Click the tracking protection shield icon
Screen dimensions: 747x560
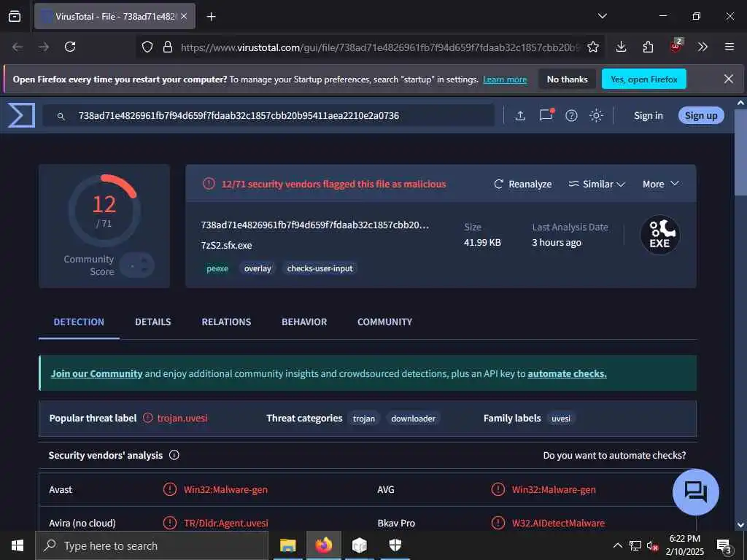pyautogui.click(x=147, y=47)
